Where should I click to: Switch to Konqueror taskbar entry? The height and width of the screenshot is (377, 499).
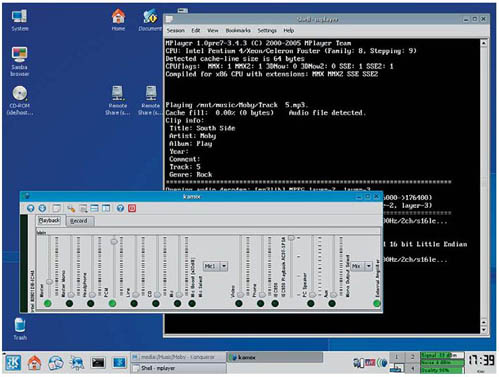[178, 357]
